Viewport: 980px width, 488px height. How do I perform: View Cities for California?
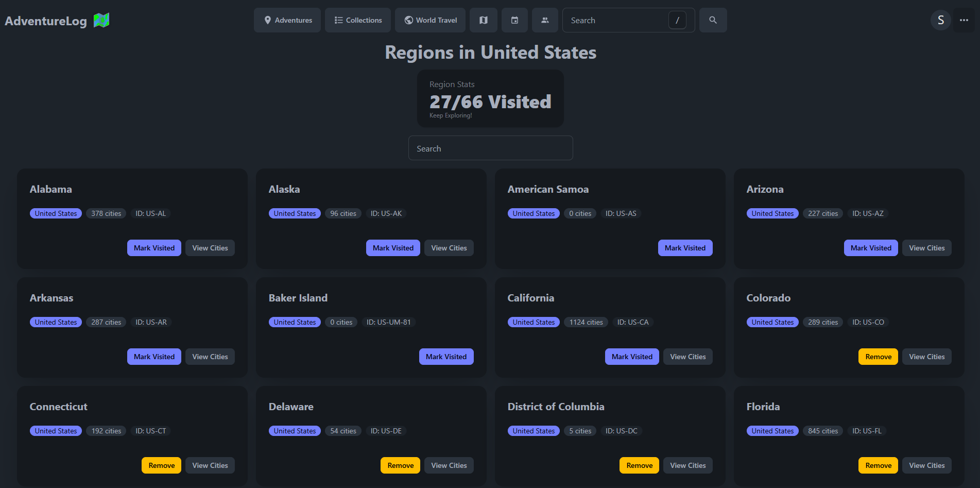coord(687,356)
